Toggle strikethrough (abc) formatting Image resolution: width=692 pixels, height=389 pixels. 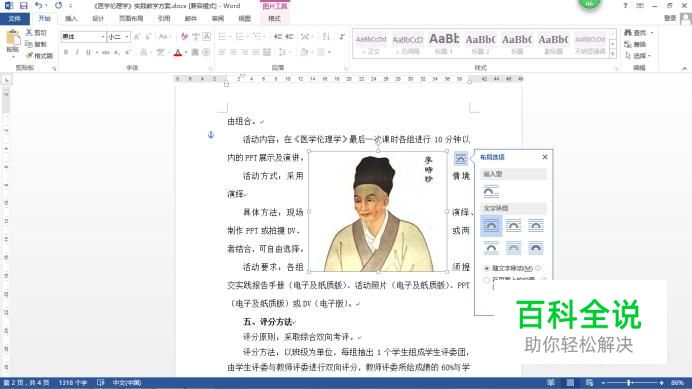[x=106, y=52]
